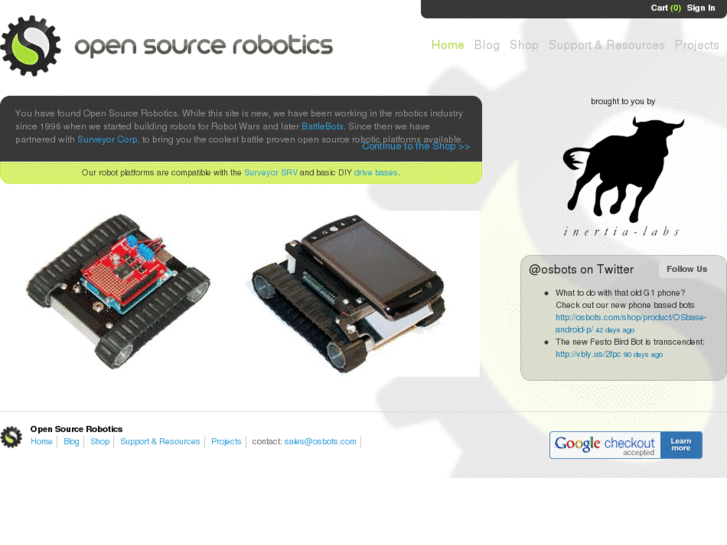Open the Projects menu item in the header
The width and height of the screenshot is (727, 545).
pos(696,45)
